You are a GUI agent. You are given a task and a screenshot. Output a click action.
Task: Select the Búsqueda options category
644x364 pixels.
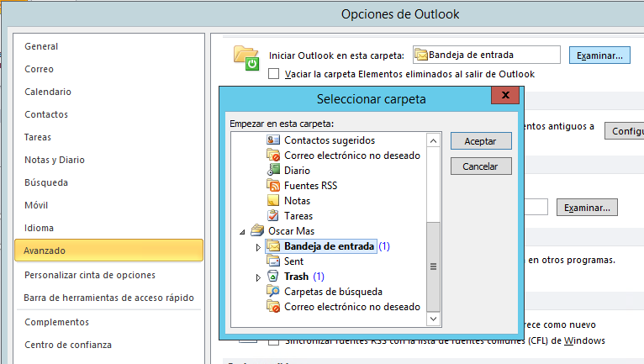[x=108, y=182]
